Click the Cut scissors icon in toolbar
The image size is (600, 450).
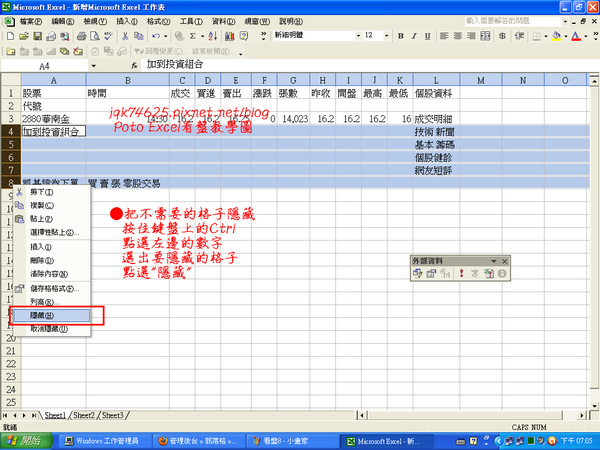(x=125, y=36)
